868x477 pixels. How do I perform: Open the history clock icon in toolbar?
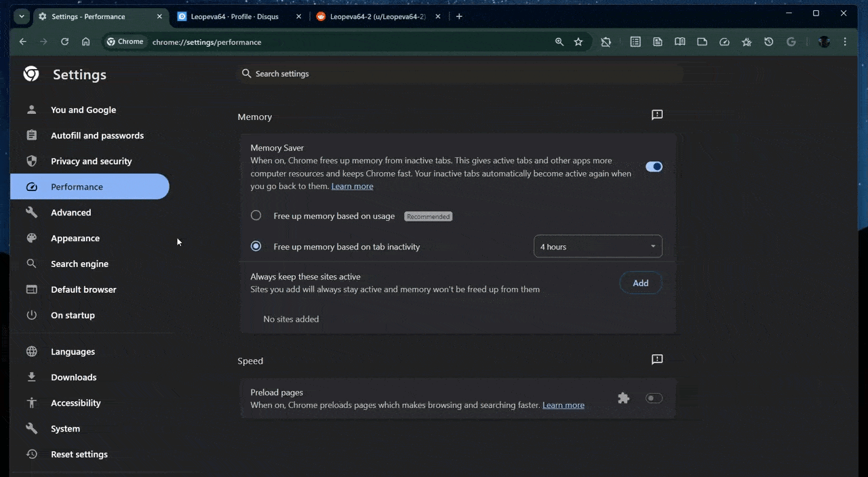768,42
